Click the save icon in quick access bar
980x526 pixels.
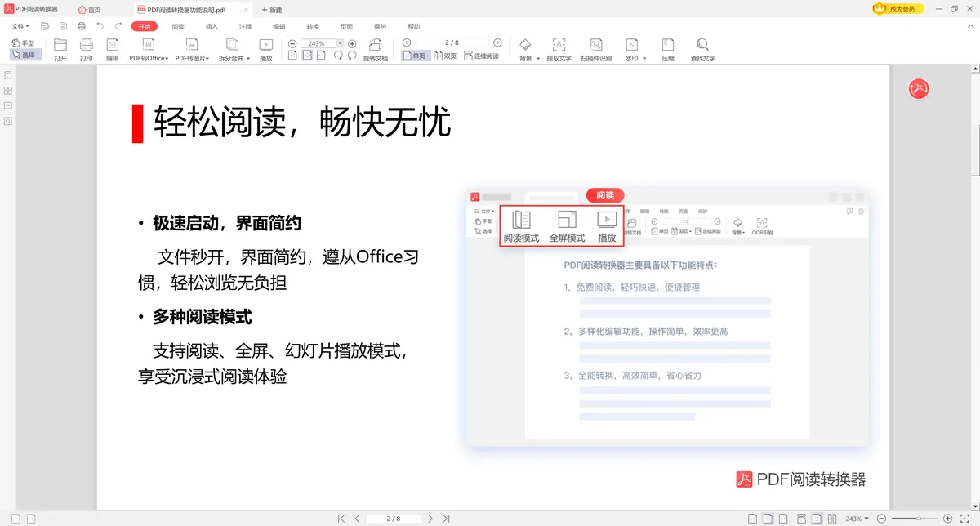63,26
